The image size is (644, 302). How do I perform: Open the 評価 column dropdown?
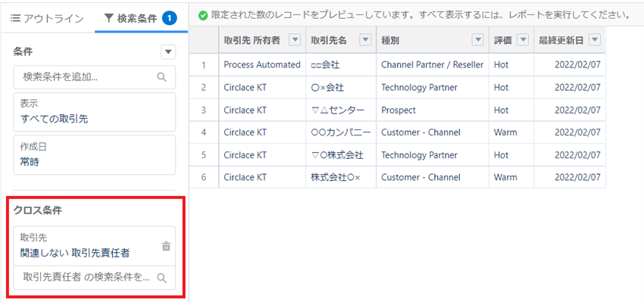[x=523, y=39]
